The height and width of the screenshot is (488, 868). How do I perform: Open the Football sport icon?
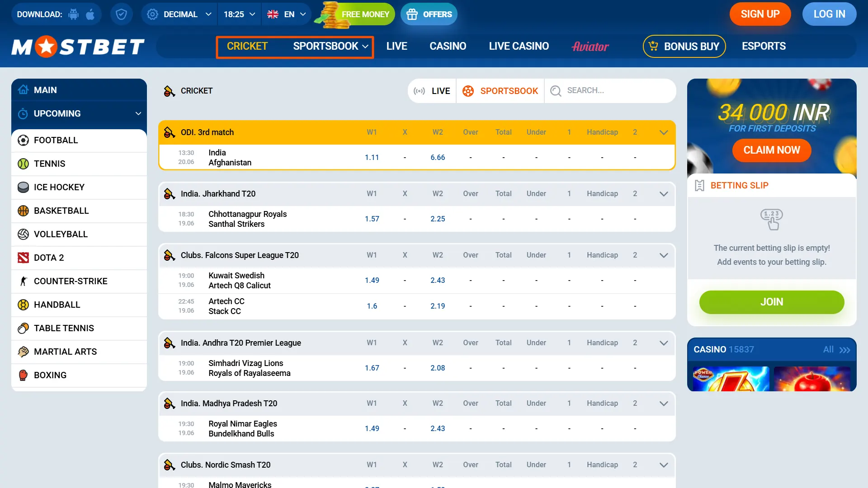coord(23,141)
